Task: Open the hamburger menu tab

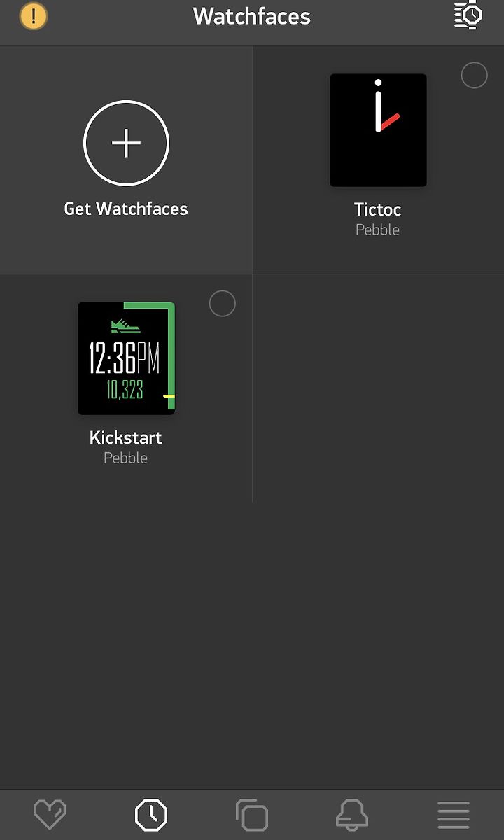Action: click(x=454, y=815)
